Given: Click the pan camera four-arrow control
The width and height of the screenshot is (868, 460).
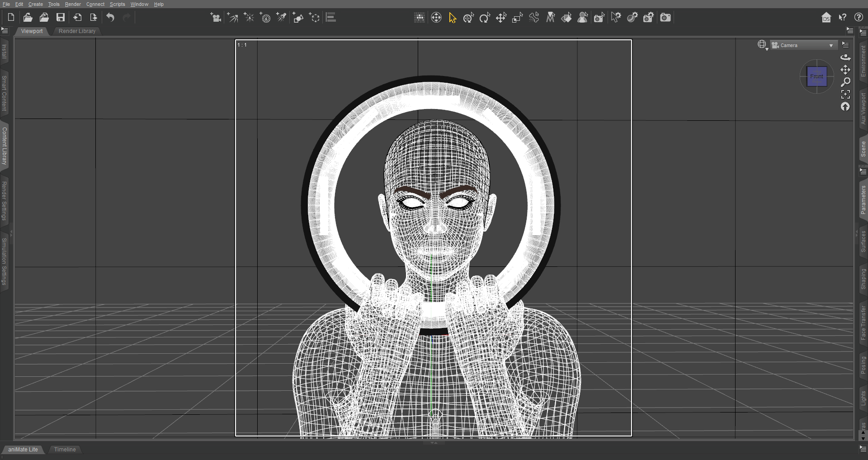Looking at the screenshot, I should [x=845, y=70].
